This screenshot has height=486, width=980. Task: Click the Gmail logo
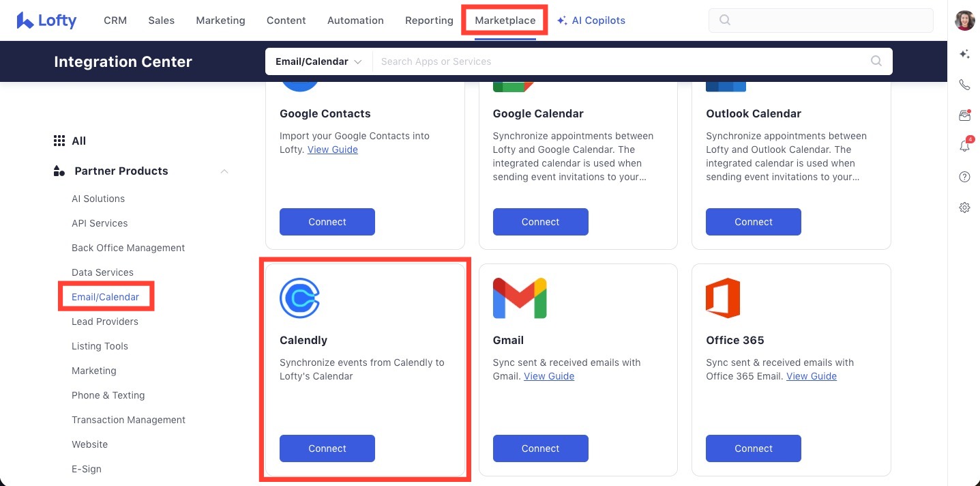(520, 298)
